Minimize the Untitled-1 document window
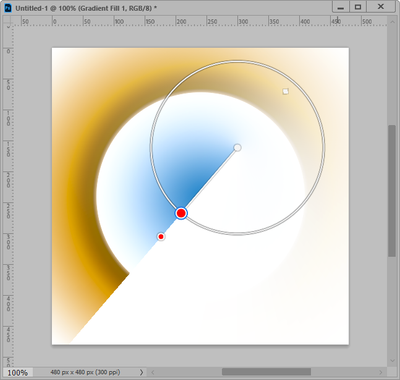 (340, 7)
